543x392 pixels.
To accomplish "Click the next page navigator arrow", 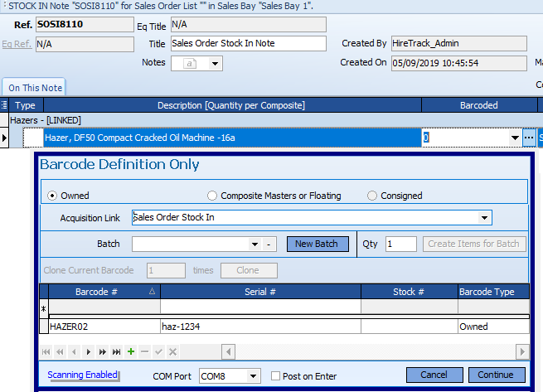I will click(x=103, y=351).
